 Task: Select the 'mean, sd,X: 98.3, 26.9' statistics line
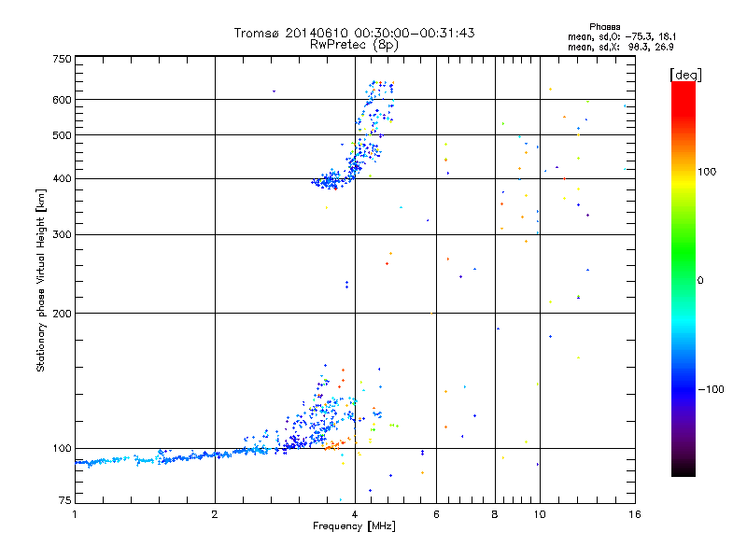coord(620,47)
